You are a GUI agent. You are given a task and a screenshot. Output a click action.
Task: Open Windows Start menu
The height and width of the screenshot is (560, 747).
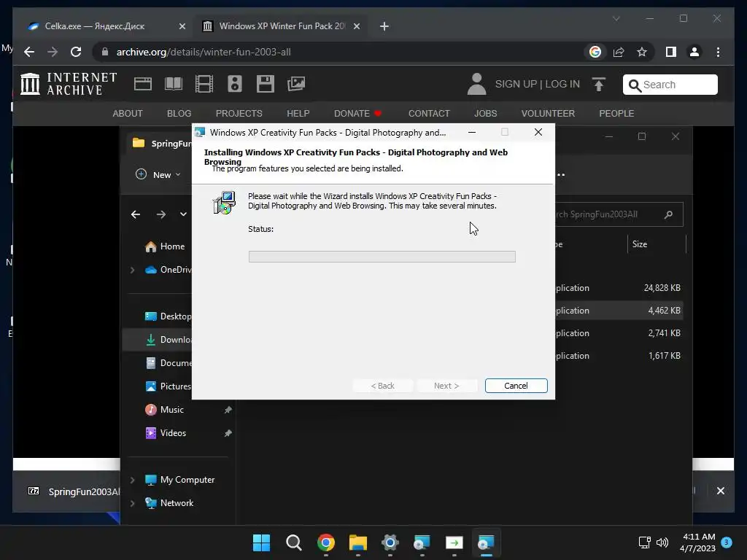tap(261, 542)
